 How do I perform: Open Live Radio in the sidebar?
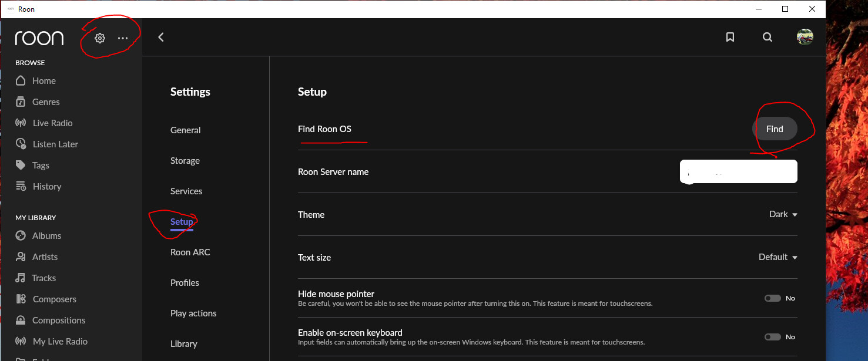53,123
